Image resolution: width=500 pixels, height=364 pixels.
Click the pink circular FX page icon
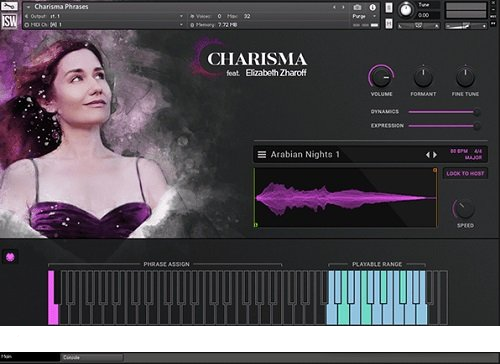[x=10, y=257]
